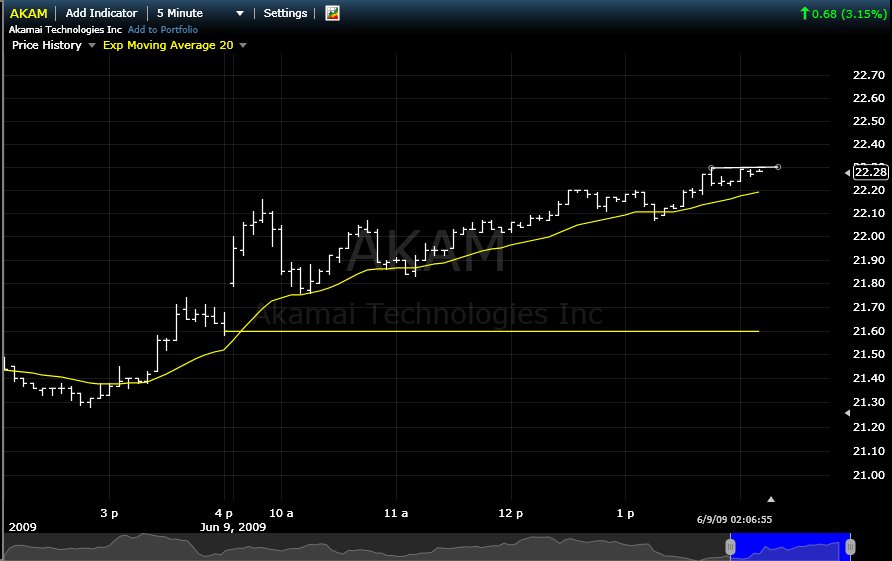Click the 22.70 price axis label
The width and height of the screenshot is (892, 561).
[x=869, y=75]
